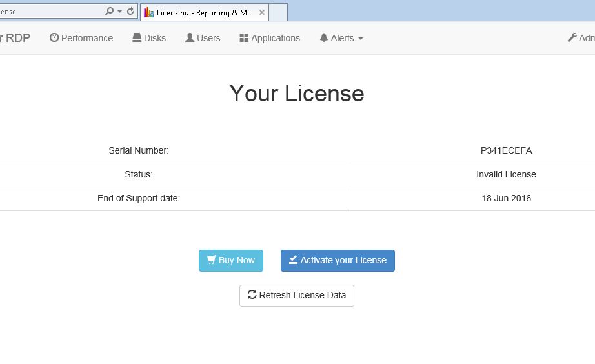Click the Alerts bell icon
595x364 pixels.
324,37
